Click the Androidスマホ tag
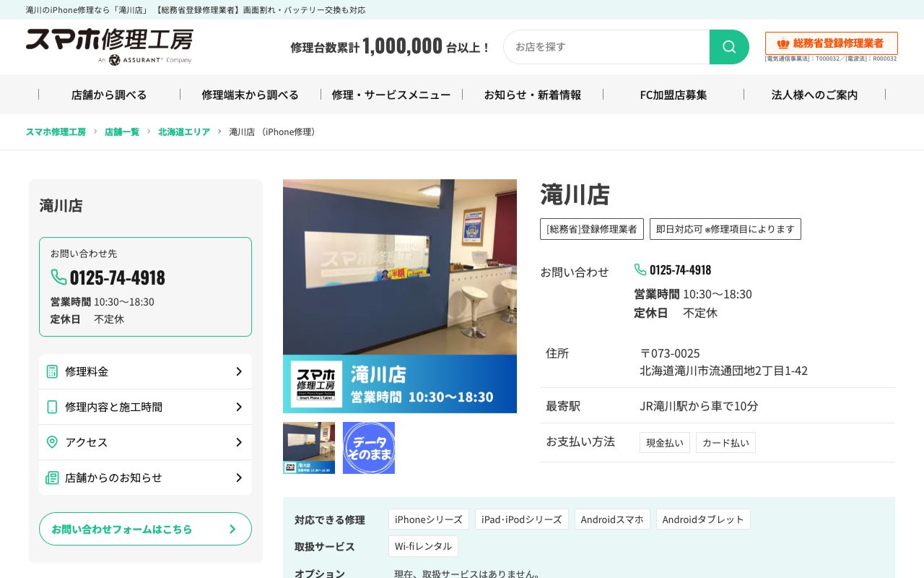The height and width of the screenshot is (578, 924). [612, 519]
